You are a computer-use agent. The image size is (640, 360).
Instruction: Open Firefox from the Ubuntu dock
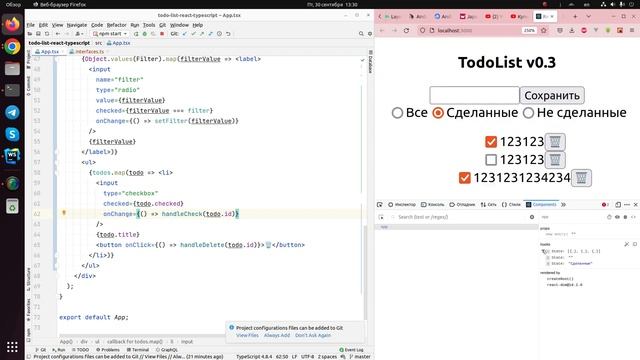(x=12, y=24)
